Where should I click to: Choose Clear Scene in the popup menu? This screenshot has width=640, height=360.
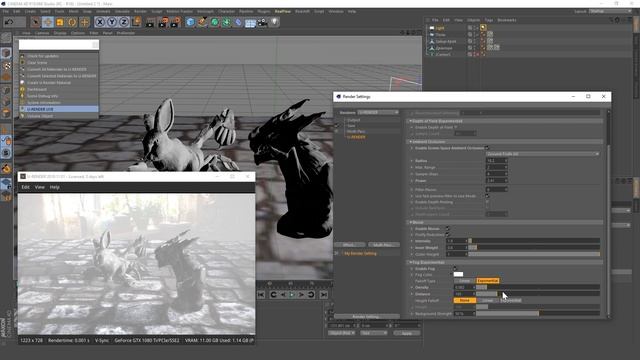(x=37, y=63)
